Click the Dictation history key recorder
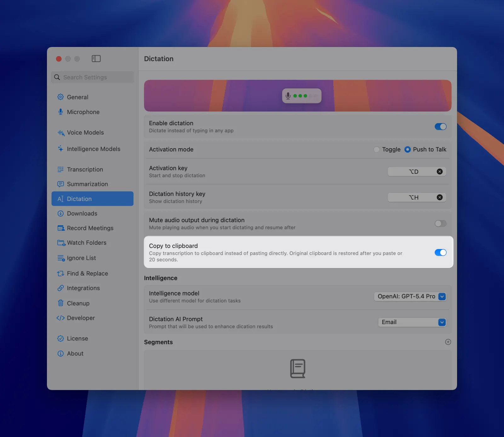Viewport: 504px width, 437px height. [x=417, y=197]
